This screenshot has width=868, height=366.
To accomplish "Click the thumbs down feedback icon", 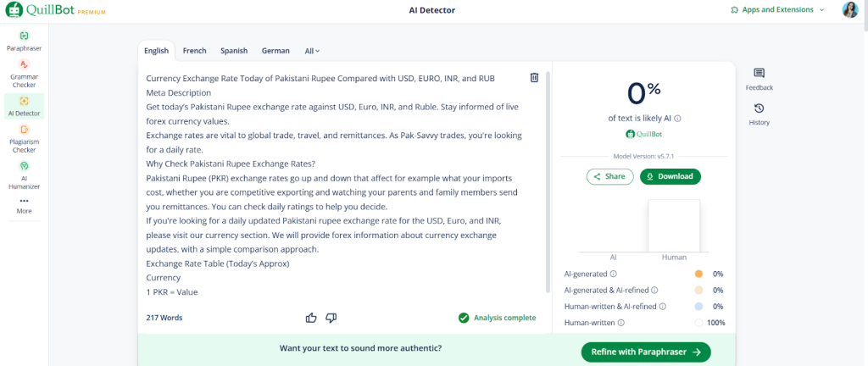I will click(331, 318).
